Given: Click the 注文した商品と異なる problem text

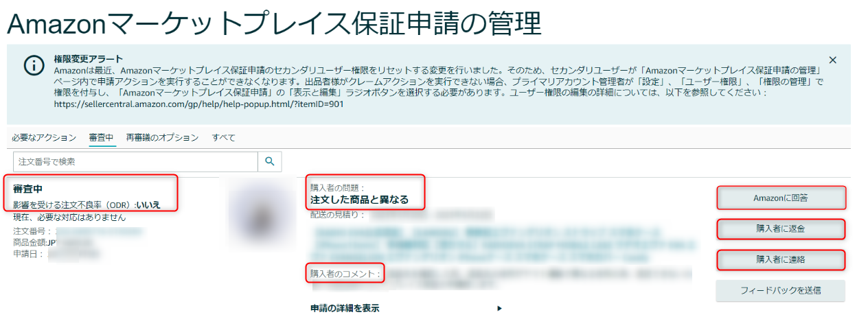Looking at the screenshot, I should (359, 200).
